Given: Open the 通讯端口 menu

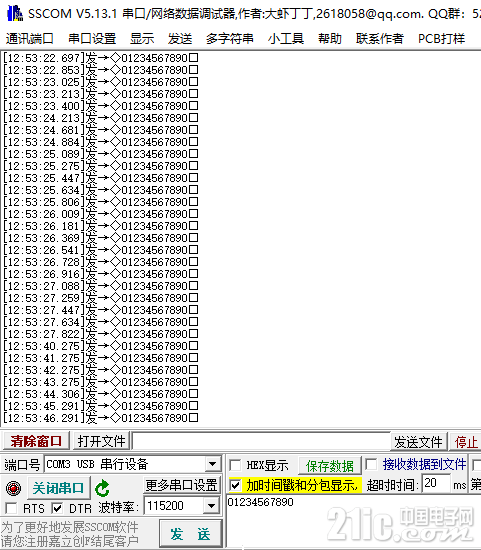Looking at the screenshot, I should pos(30,39).
